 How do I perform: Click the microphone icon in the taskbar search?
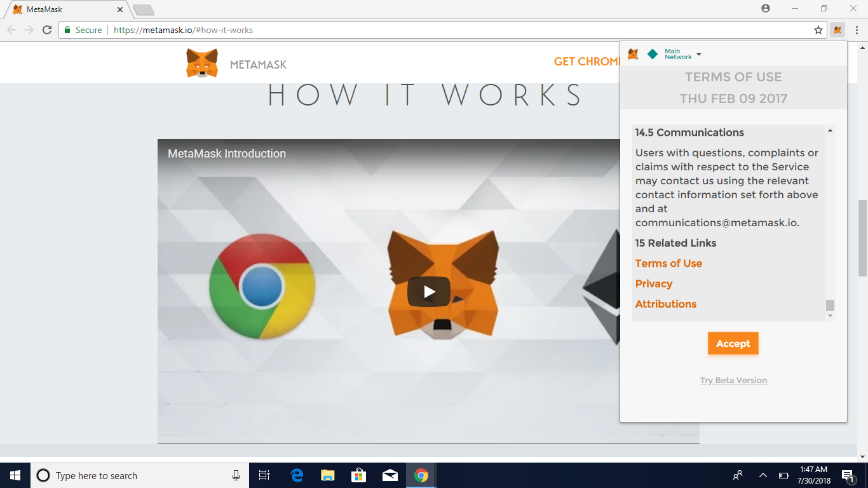coord(235,475)
